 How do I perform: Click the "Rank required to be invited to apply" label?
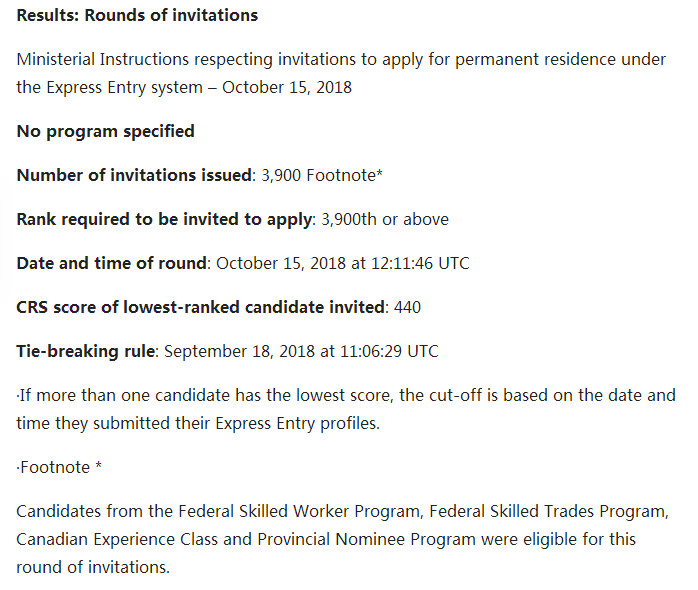pyautogui.click(x=165, y=219)
